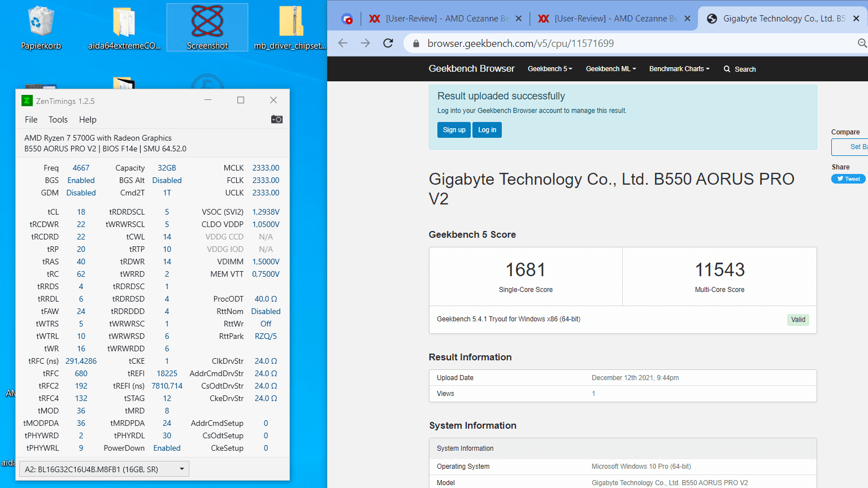
Task: Click the browser zoom magnifier icon
Action: pos(862,43)
